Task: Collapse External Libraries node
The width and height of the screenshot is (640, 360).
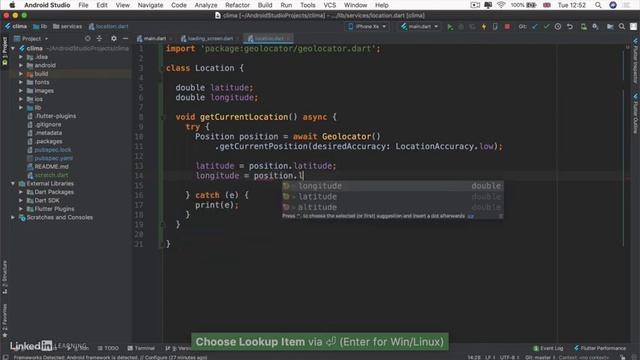Action: 13,184
